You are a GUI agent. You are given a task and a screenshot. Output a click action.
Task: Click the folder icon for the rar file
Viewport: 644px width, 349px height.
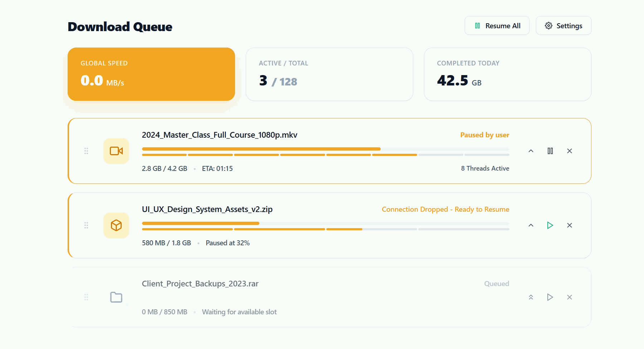116,297
